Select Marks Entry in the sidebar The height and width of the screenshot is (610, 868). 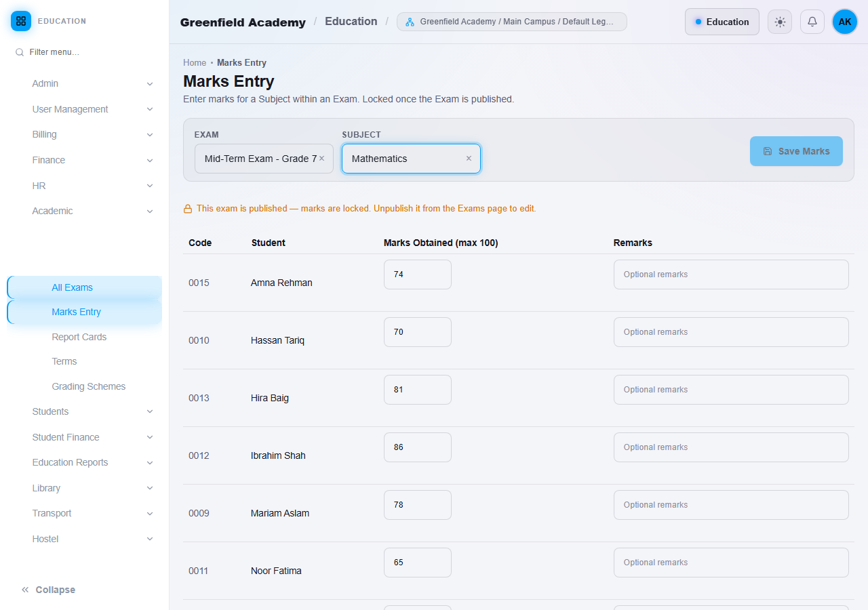coord(85,312)
